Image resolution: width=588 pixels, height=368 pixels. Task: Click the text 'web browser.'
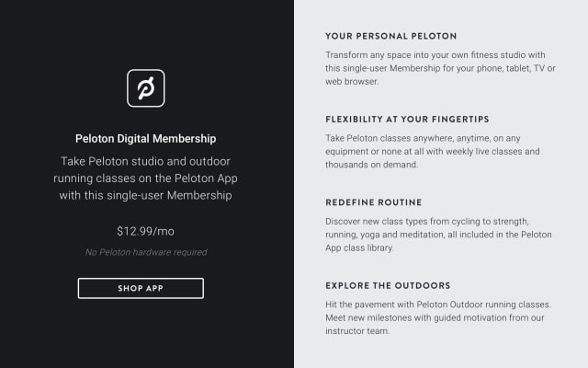(x=352, y=82)
